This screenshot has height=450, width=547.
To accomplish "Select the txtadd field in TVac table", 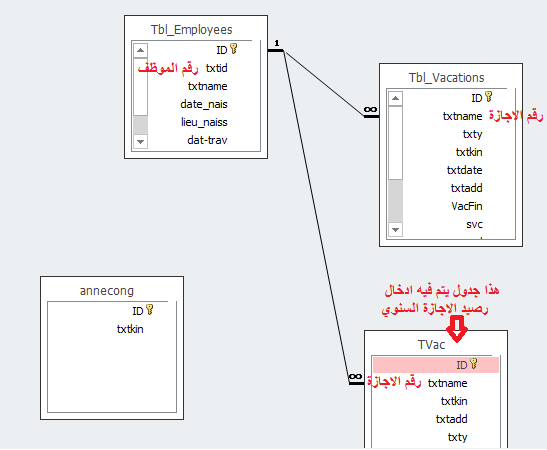I will click(452, 419).
